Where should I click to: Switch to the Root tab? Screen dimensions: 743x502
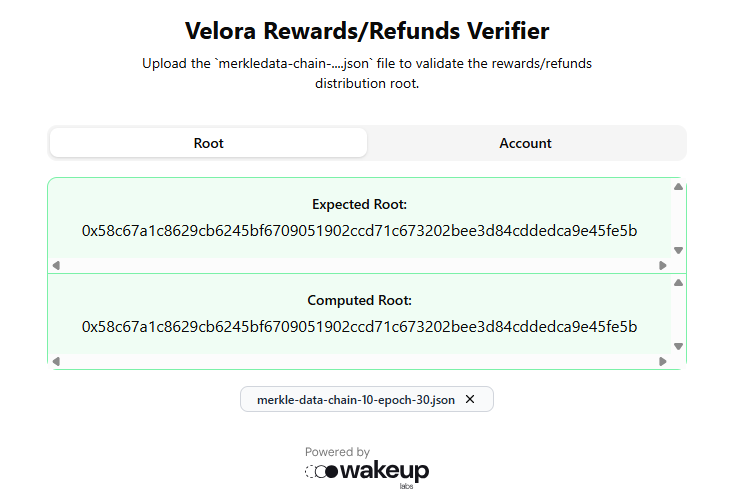tap(208, 143)
